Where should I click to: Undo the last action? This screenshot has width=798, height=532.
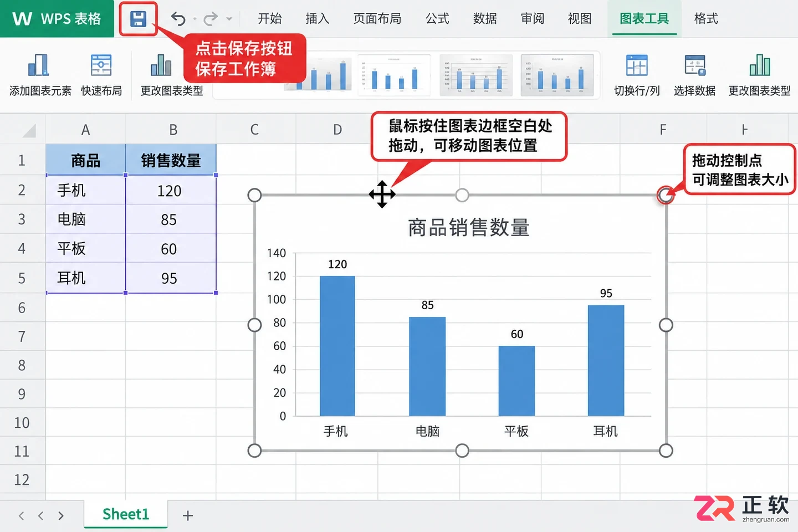[x=178, y=19]
